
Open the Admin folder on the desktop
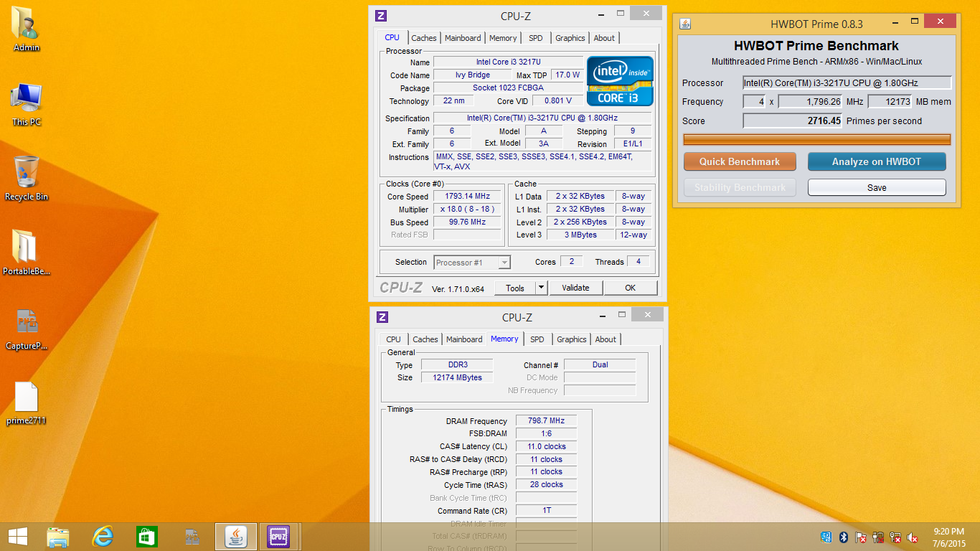pos(27,29)
